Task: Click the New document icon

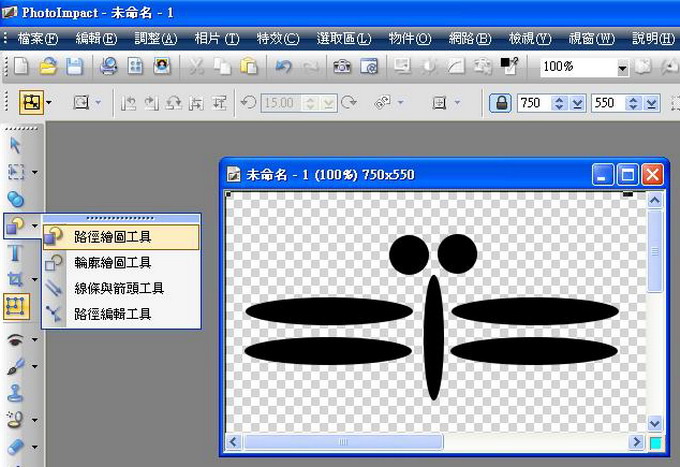Action: point(21,66)
